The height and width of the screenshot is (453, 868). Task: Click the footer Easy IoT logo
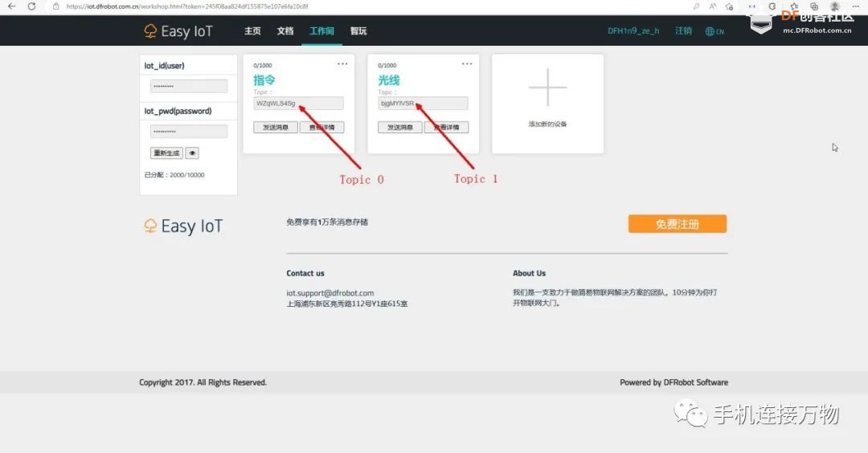(x=183, y=226)
